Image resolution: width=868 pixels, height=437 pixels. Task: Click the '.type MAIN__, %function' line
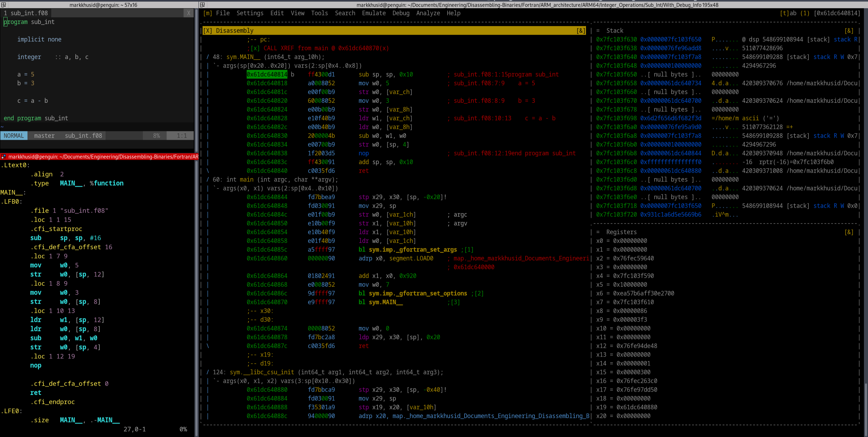click(77, 183)
